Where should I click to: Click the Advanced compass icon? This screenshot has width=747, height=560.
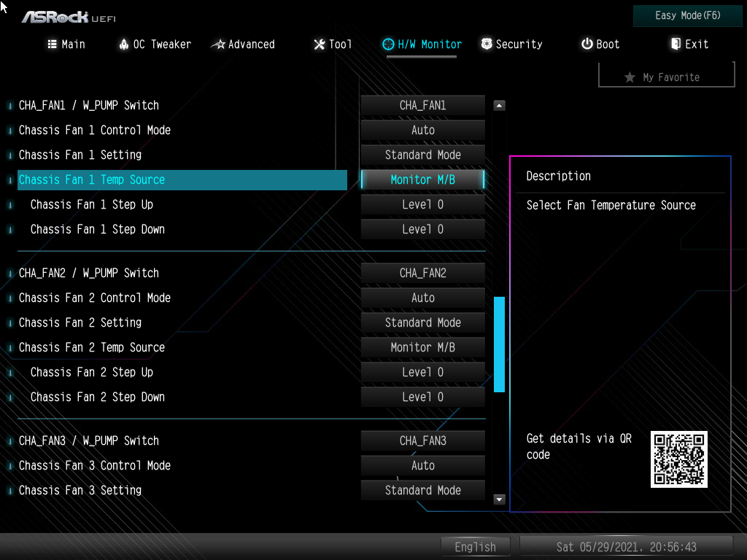pyautogui.click(x=217, y=44)
